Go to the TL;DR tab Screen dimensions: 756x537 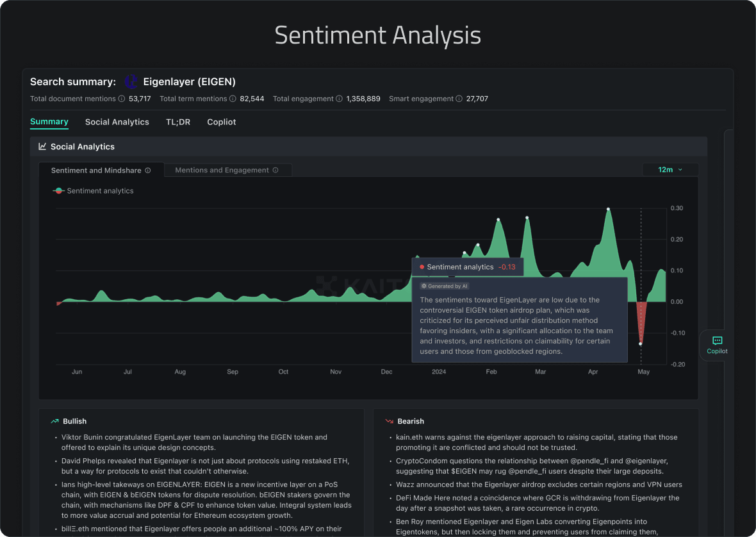pyautogui.click(x=178, y=122)
